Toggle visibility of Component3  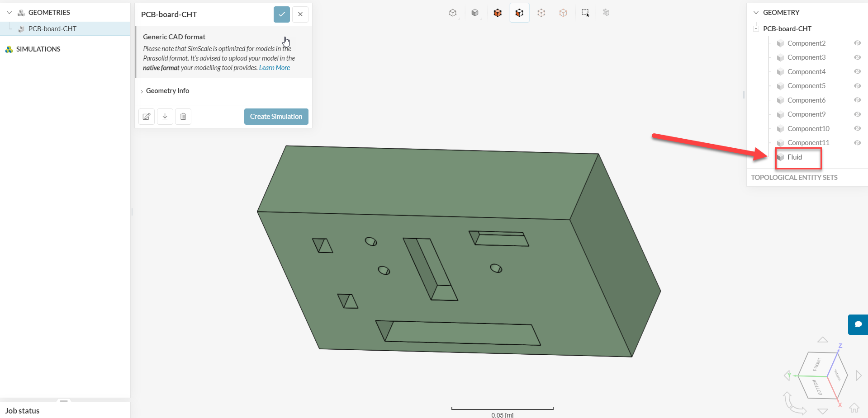point(857,57)
